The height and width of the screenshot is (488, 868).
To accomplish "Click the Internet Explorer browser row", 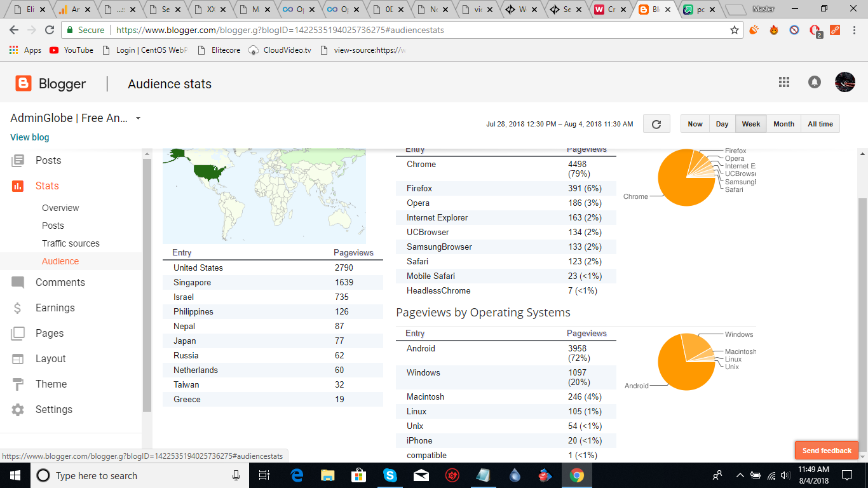I will 506,217.
